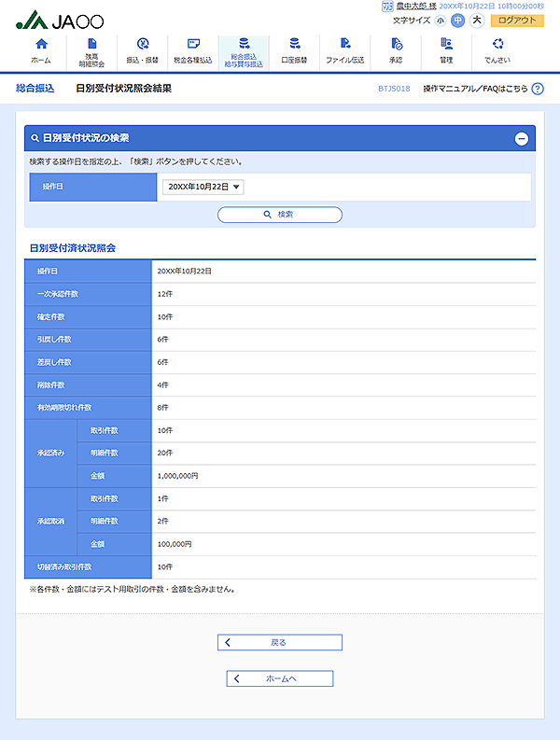Click the ログアウト button
This screenshot has height=740, width=560.
pyautogui.click(x=517, y=21)
